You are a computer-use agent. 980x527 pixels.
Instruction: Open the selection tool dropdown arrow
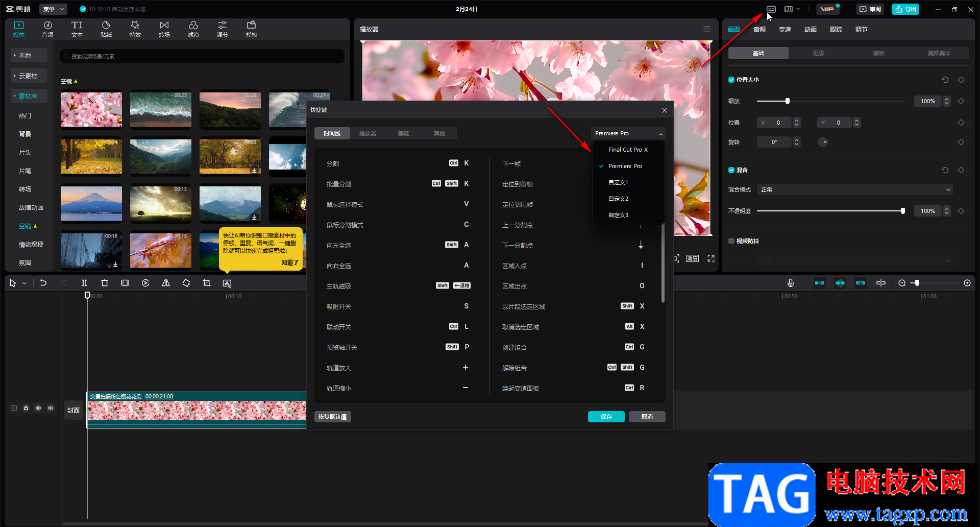tap(24, 283)
